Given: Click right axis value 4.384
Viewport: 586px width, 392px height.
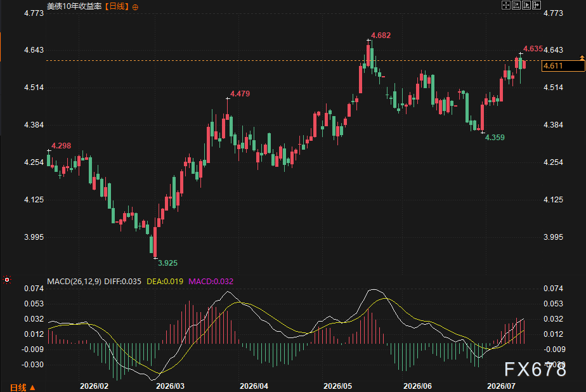Looking at the screenshot, I should [x=553, y=125].
